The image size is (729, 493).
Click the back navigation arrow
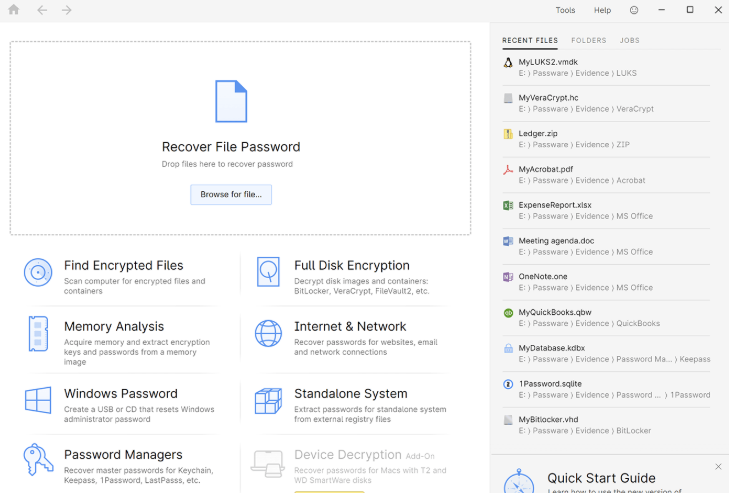(42, 10)
